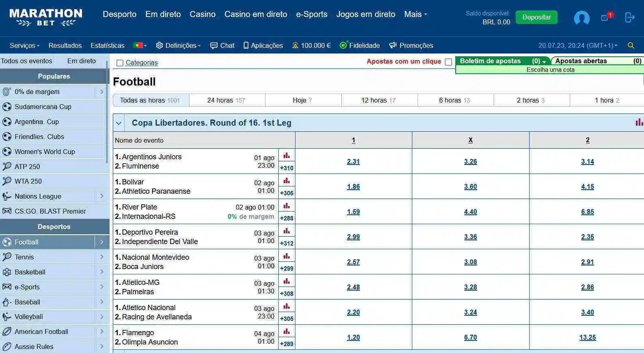Open the date and timezone dropdown
The width and height of the screenshot is (644, 353).
click(x=578, y=45)
